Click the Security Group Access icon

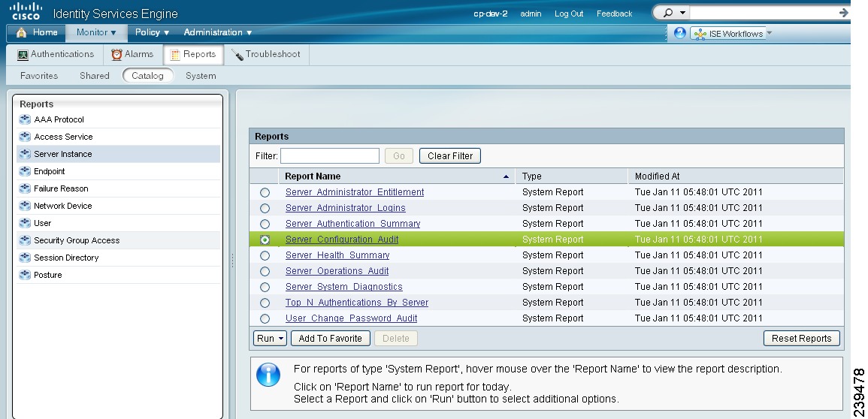tap(25, 240)
